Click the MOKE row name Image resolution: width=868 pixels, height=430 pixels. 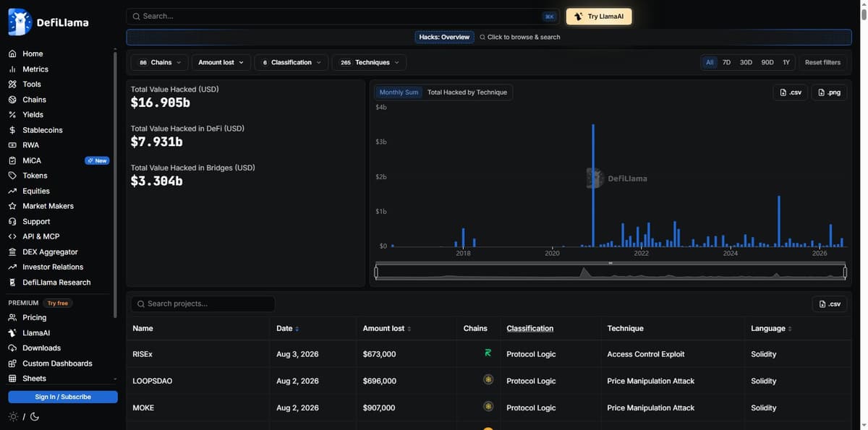tap(142, 408)
